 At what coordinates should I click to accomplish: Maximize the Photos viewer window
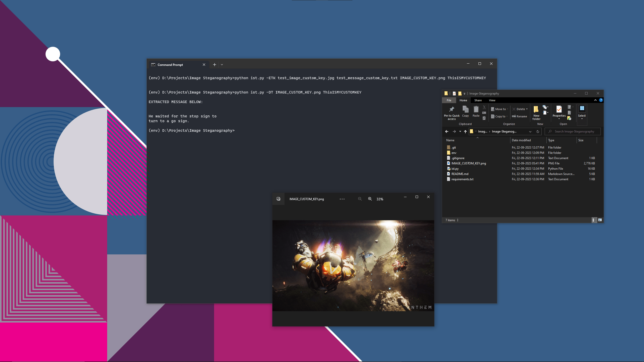click(x=417, y=197)
